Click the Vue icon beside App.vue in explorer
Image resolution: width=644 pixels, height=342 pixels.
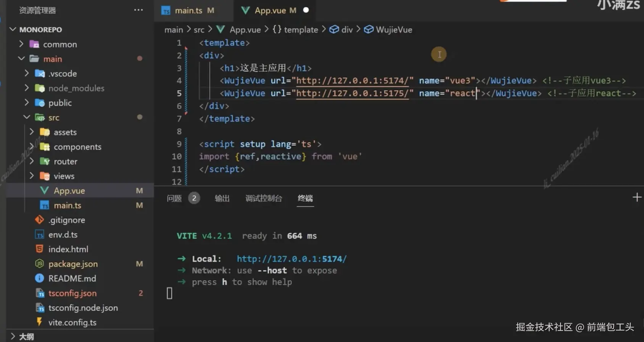click(45, 190)
